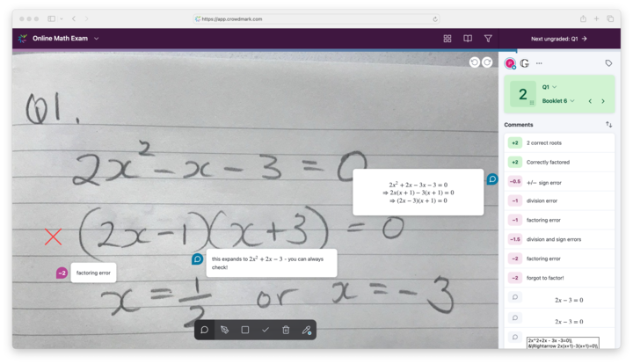The height and width of the screenshot is (364, 633).
Task: Click the G grader icon
Action: click(524, 63)
